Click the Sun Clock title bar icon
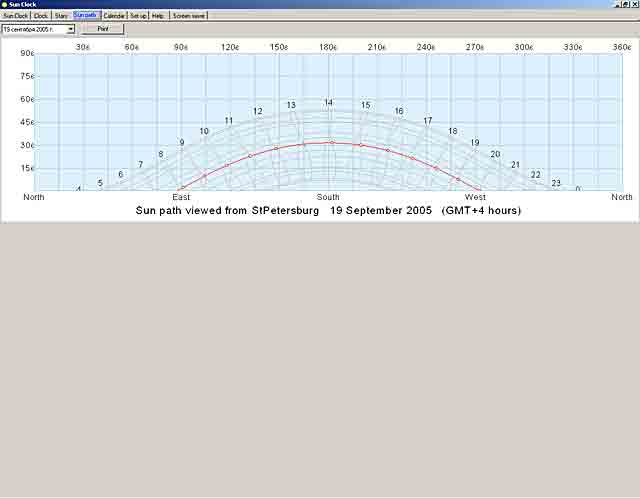Viewport: 640px width, 499px height. tap(4, 4)
